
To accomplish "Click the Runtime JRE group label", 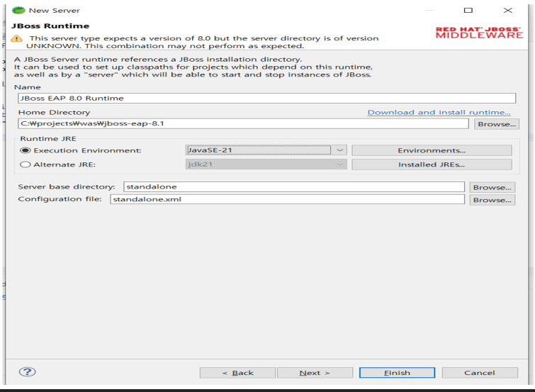I will point(48,139).
